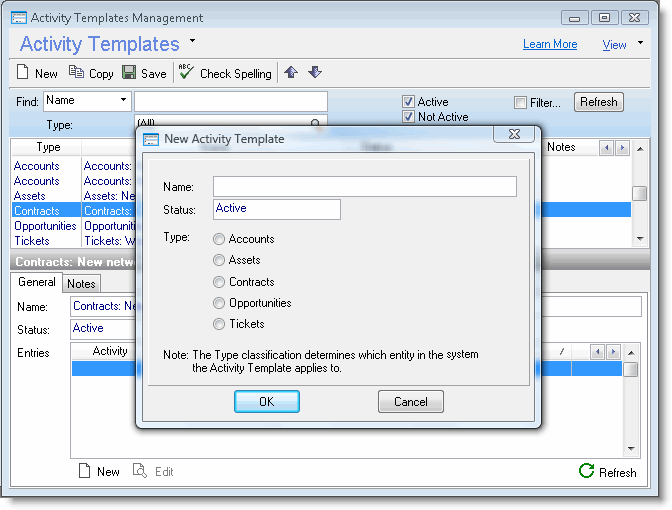Select the Accounts radio button
Viewport: 672px width, 510px height.
219,239
